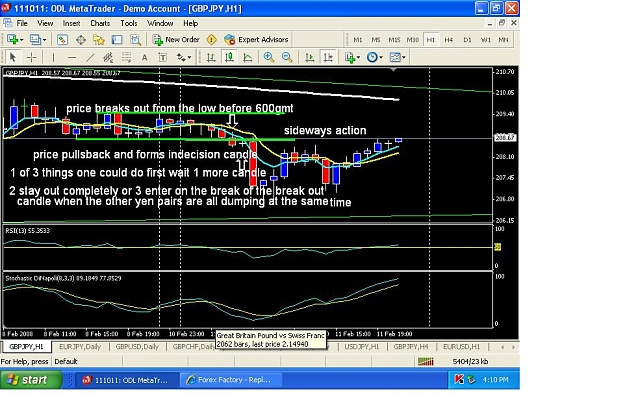Switch timeframe to D1
Screen dimensions: 625x405
pos(467,39)
